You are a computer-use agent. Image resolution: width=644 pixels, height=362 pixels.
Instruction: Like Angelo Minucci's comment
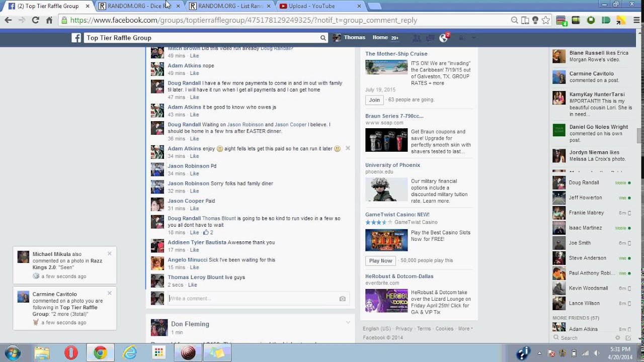tap(194, 267)
